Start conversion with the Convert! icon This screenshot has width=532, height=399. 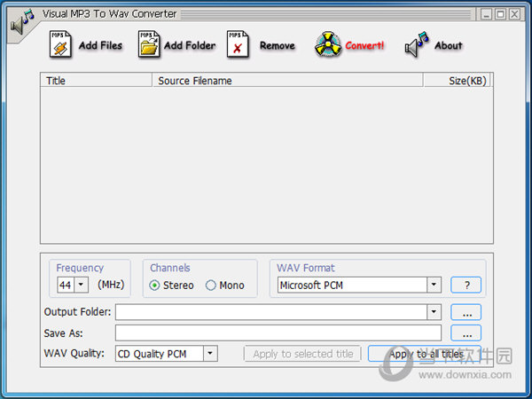[x=327, y=45]
